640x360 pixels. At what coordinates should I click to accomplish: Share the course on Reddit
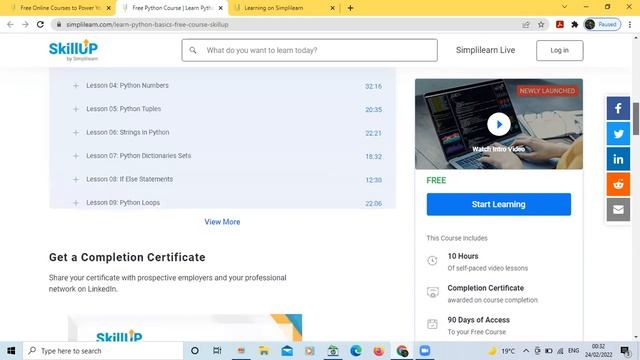point(618,184)
